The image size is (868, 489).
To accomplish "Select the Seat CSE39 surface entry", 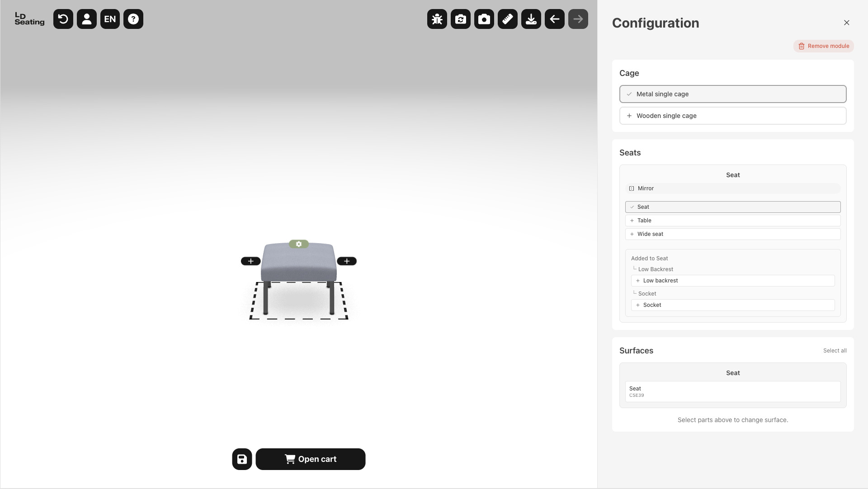I will [x=732, y=391].
